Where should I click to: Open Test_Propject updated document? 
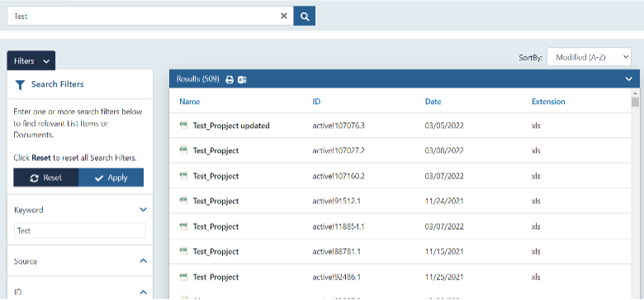coord(231,126)
